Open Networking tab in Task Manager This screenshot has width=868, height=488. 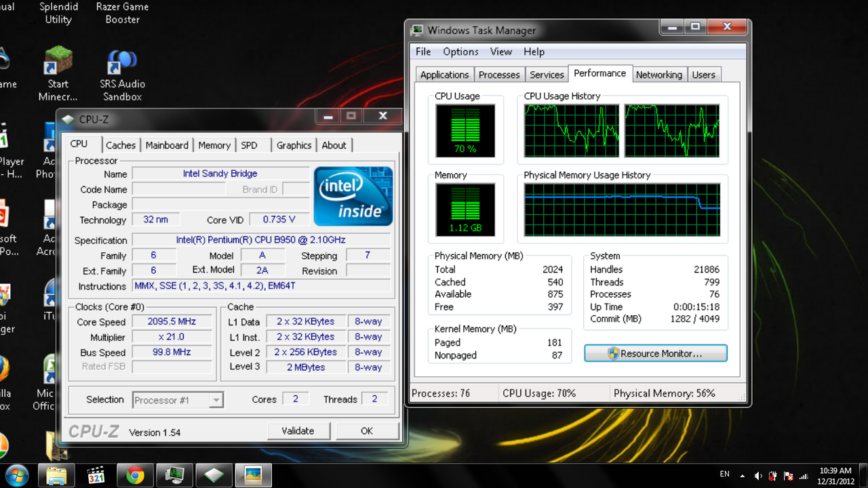(x=658, y=75)
